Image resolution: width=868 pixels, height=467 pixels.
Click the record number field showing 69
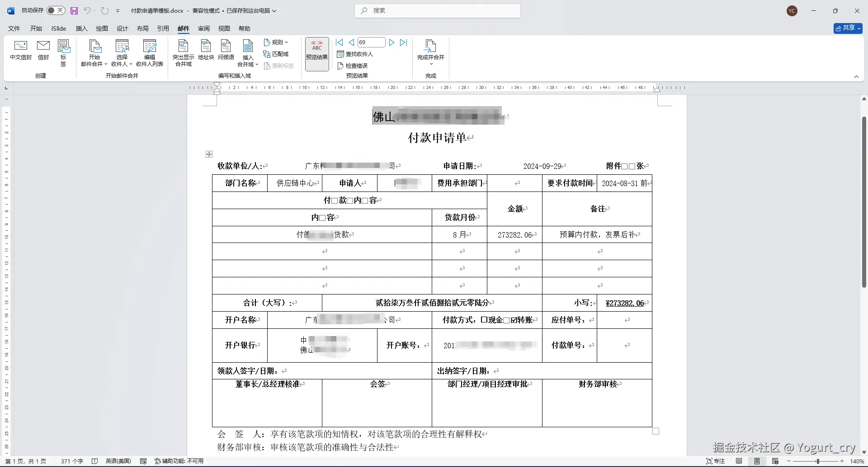tap(371, 42)
